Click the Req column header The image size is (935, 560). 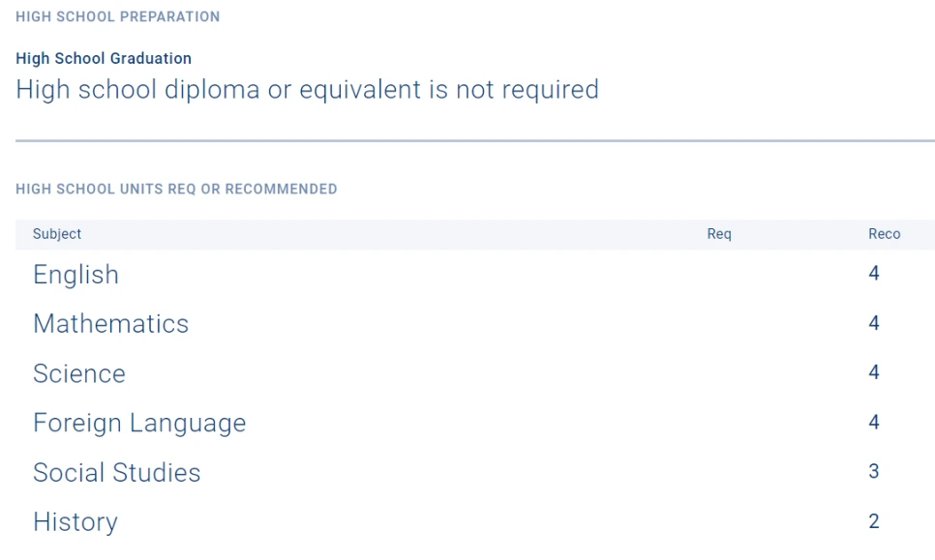pyautogui.click(x=719, y=234)
